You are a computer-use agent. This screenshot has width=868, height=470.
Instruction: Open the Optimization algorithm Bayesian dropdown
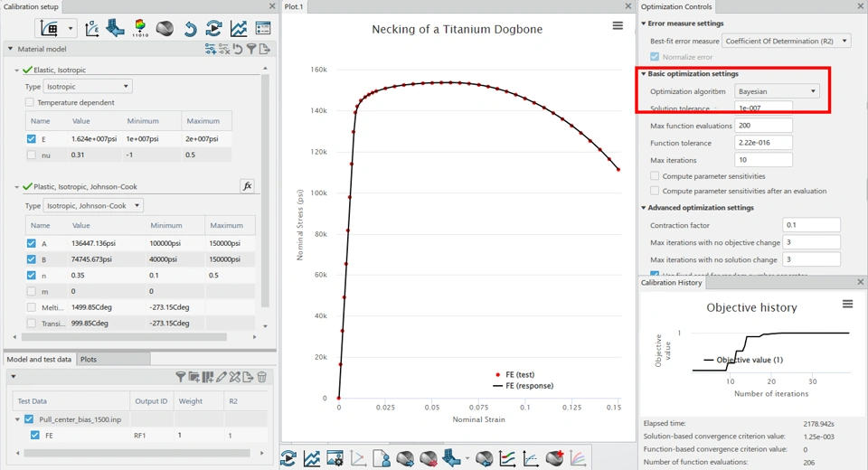(777, 91)
